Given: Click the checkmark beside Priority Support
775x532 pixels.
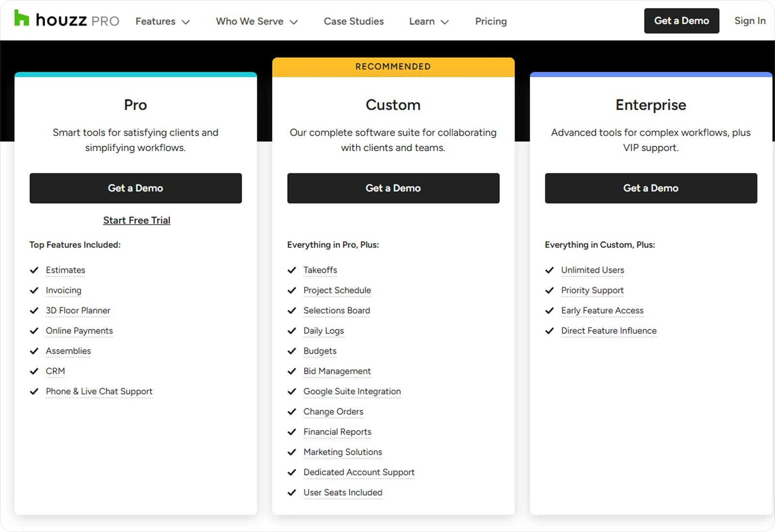Looking at the screenshot, I should (549, 291).
